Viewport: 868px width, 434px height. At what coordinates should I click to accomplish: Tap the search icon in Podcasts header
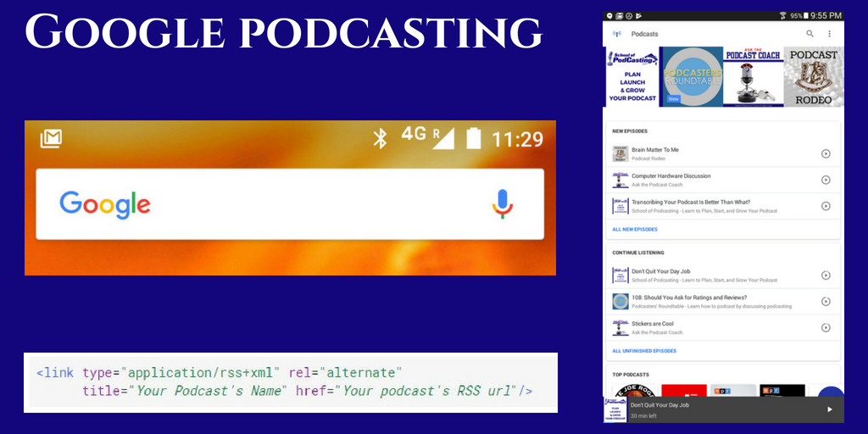tap(810, 34)
